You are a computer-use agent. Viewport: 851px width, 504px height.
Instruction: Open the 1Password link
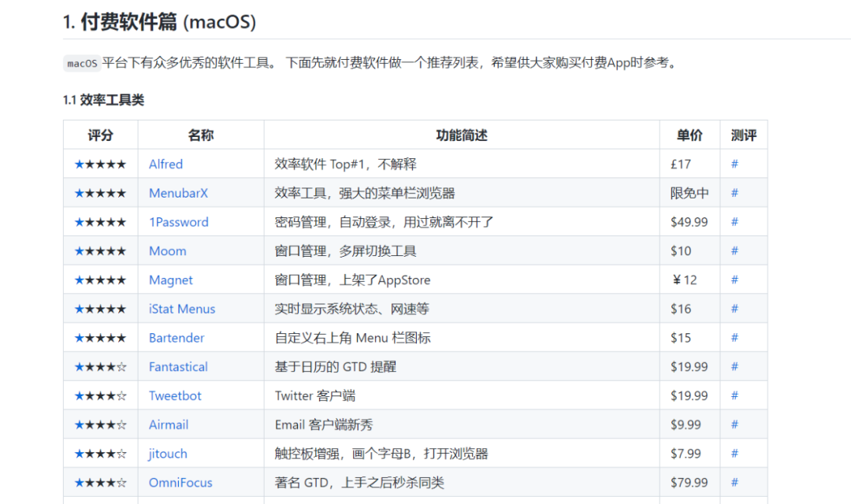[x=179, y=222]
